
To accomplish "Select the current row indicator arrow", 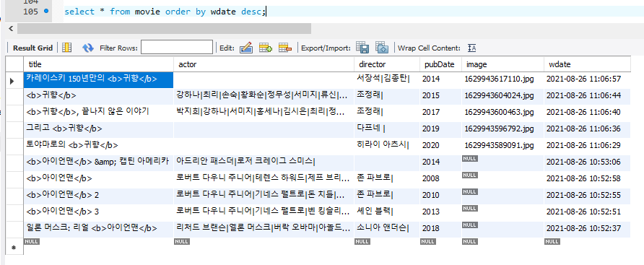I will pos(12,81).
